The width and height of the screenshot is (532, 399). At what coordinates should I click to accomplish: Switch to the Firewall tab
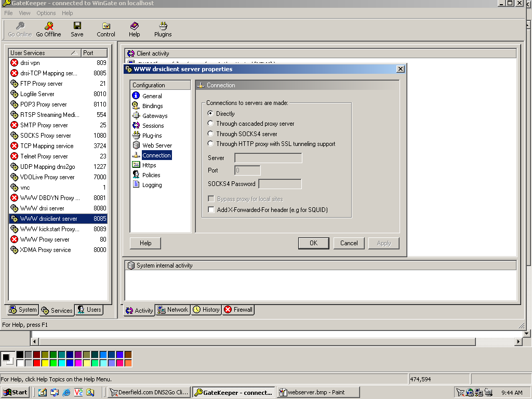pos(238,310)
